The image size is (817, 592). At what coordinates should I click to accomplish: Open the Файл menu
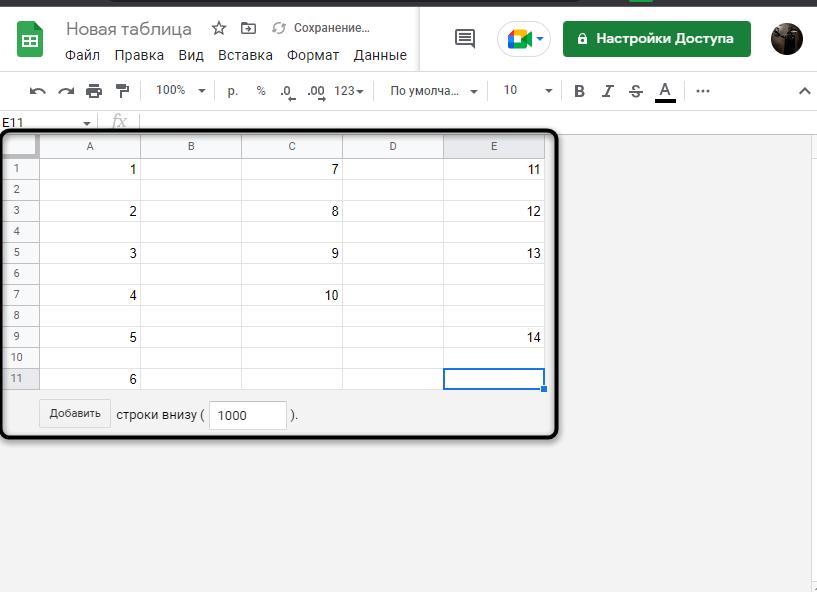click(82, 55)
